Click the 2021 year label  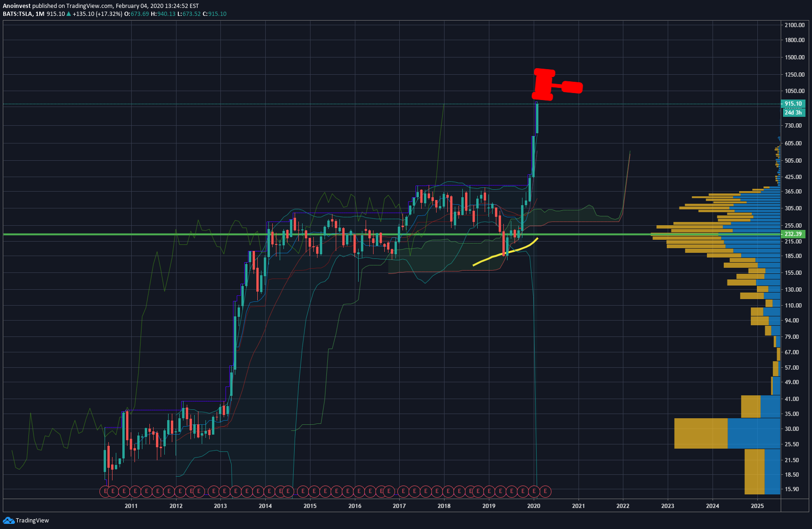pyautogui.click(x=579, y=506)
